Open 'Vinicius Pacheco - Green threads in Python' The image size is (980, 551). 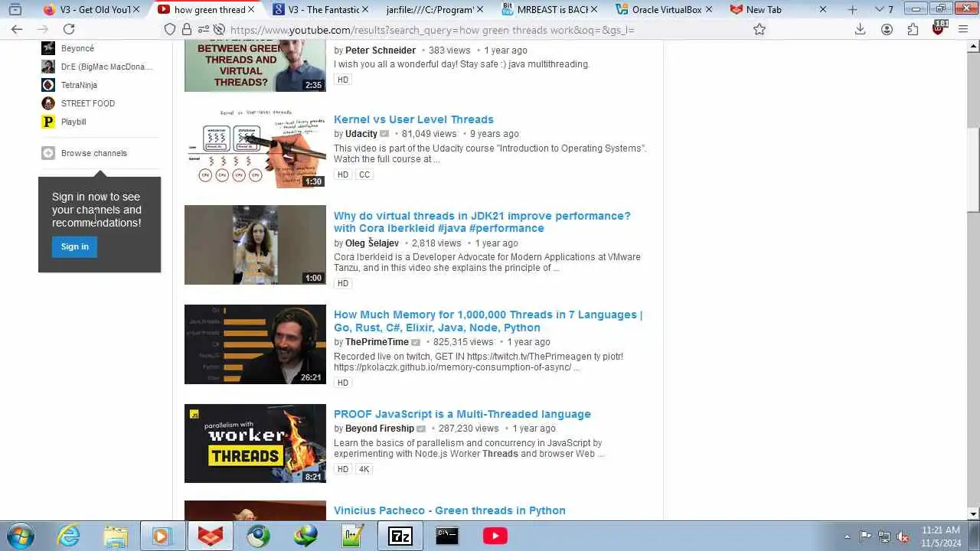pos(449,510)
